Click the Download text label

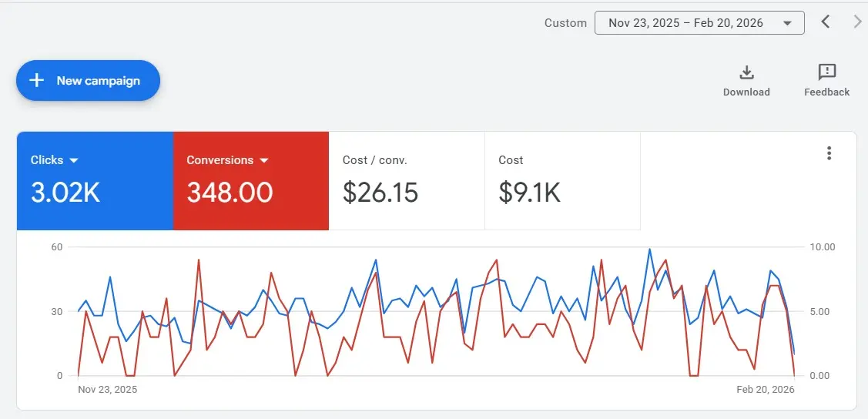[746, 92]
